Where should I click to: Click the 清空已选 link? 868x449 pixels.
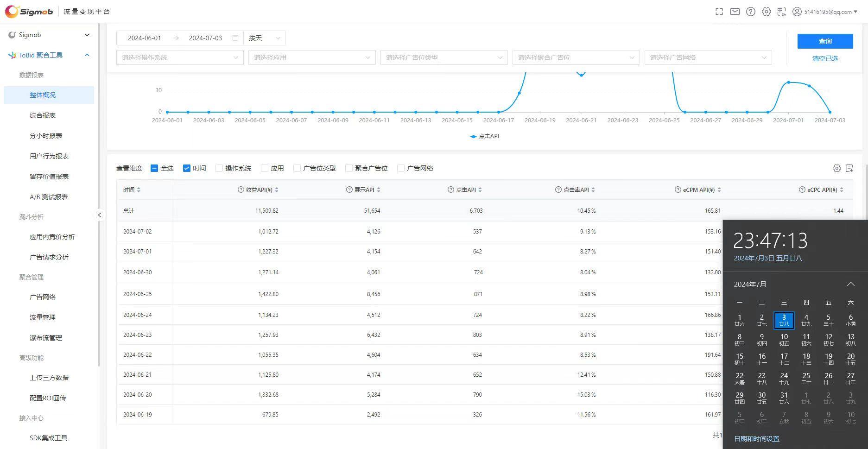pyautogui.click(x=825, y=58)
